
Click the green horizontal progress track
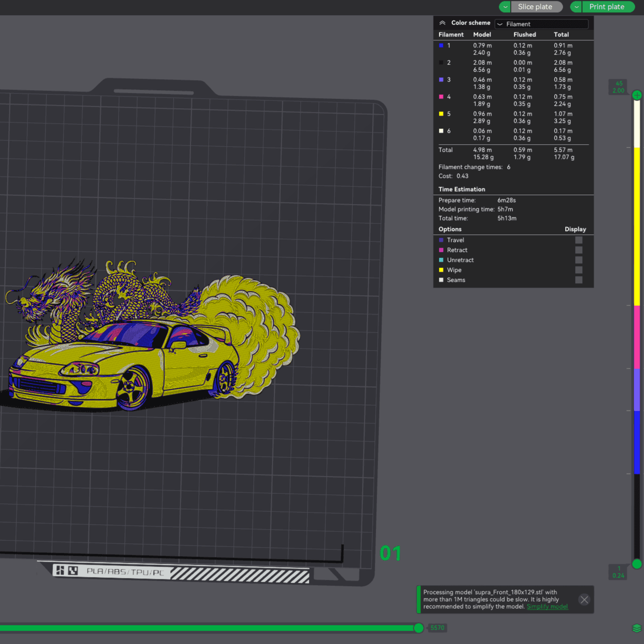click(x=207, y=628)
